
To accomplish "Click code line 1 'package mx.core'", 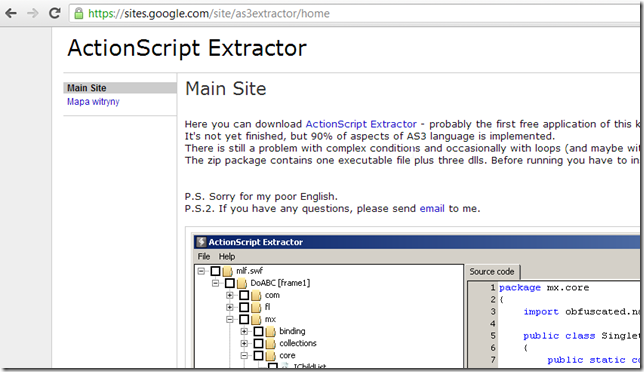I will click(544, 288).
